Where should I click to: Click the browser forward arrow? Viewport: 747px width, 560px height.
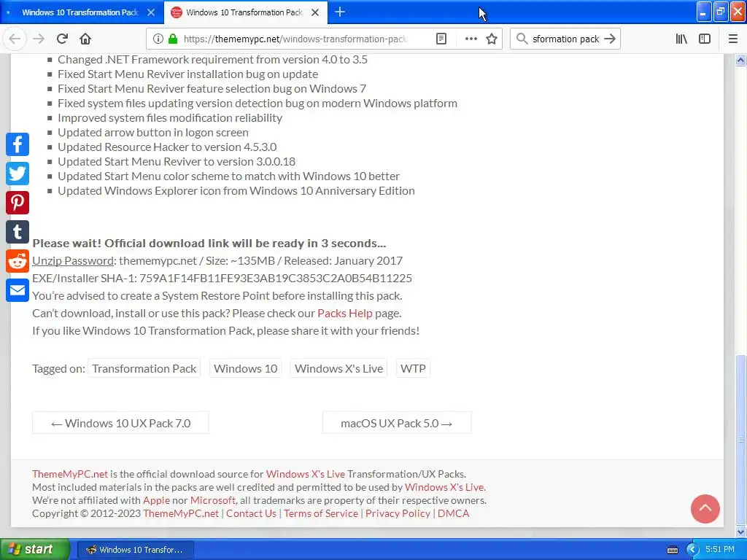click(x=39, y=39)
